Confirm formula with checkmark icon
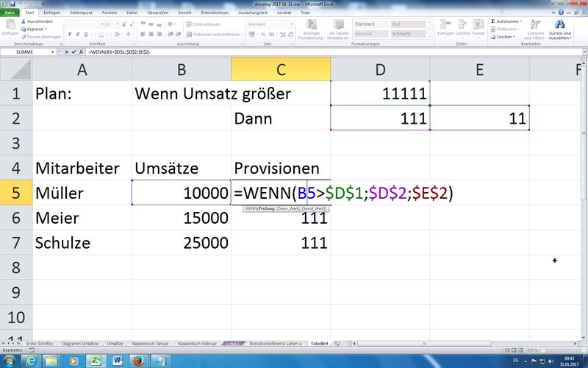The width and height of the screenshot is (588, 368). (x=74, y=52)
